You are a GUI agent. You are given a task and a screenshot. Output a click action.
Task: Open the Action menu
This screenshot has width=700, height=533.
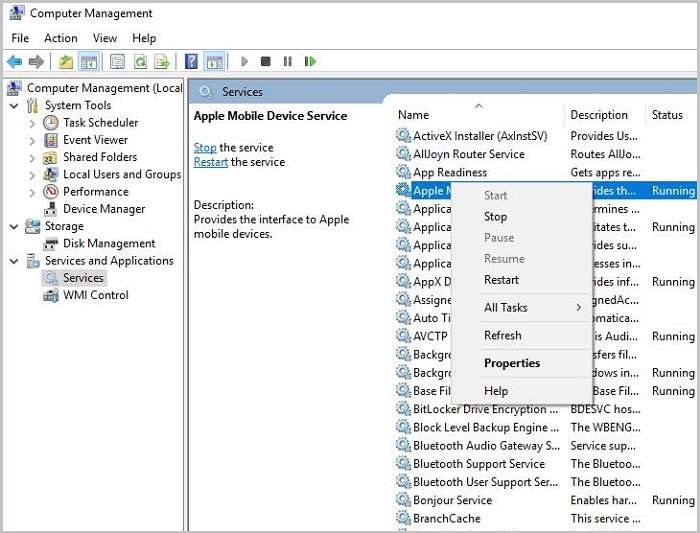(60, 38)
